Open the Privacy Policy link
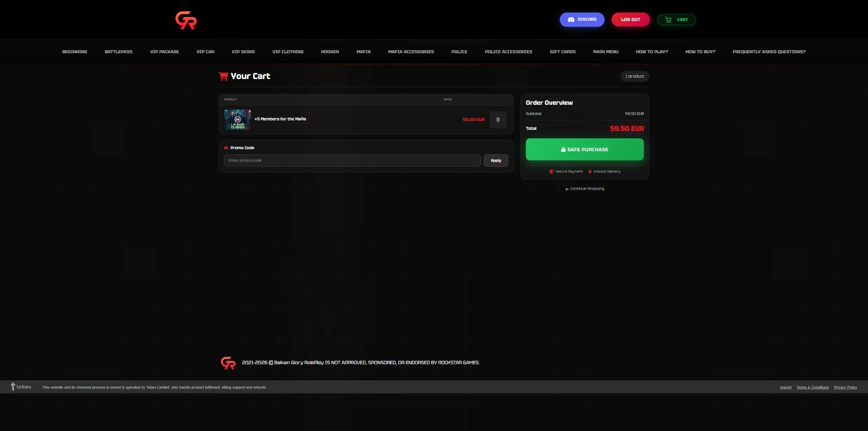Viewport: 868px width, 431px height. point(845,388)
